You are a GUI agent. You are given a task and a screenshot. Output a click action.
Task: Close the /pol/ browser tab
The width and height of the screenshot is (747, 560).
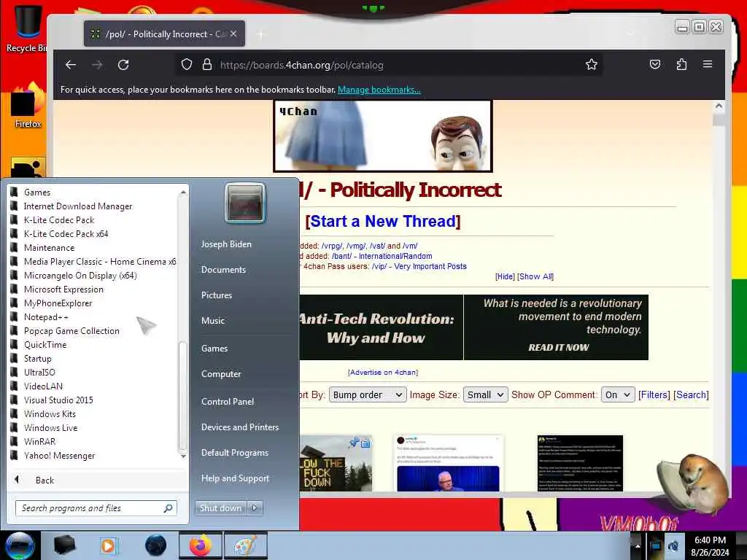tap(233, 34)
